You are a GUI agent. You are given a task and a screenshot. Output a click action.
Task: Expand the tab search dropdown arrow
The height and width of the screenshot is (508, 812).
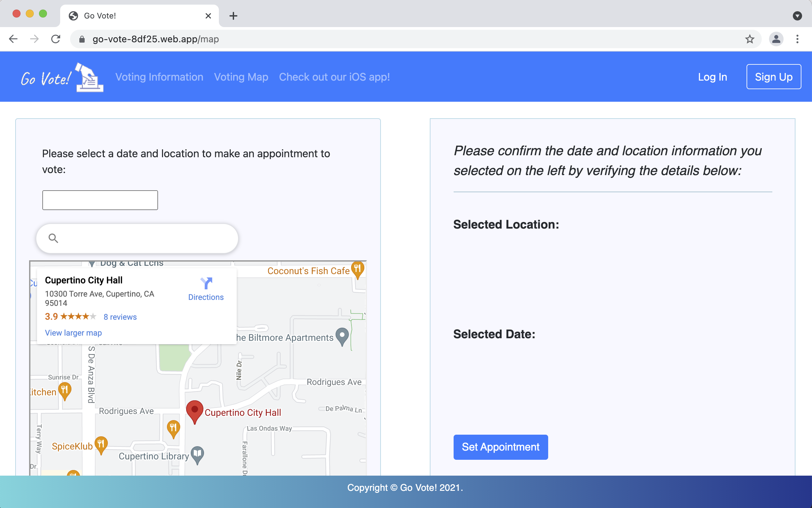(x=797, y=16)
